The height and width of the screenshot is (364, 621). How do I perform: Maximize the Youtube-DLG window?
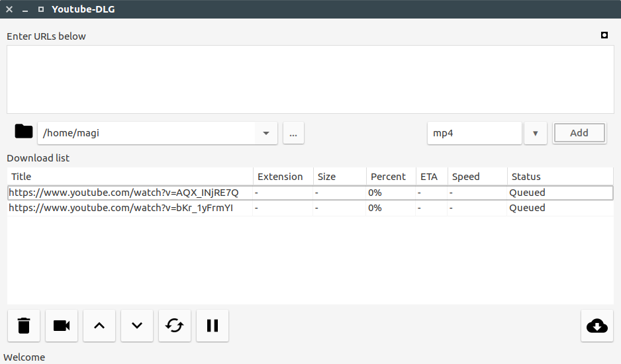(x=41, y=9)
